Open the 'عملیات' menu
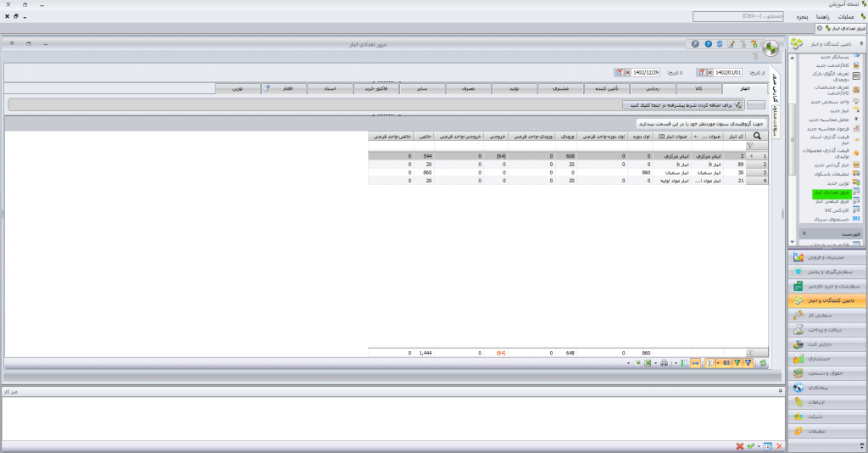Image resolution: width=868 pixels, height=453 pixels. coord(846,17)
